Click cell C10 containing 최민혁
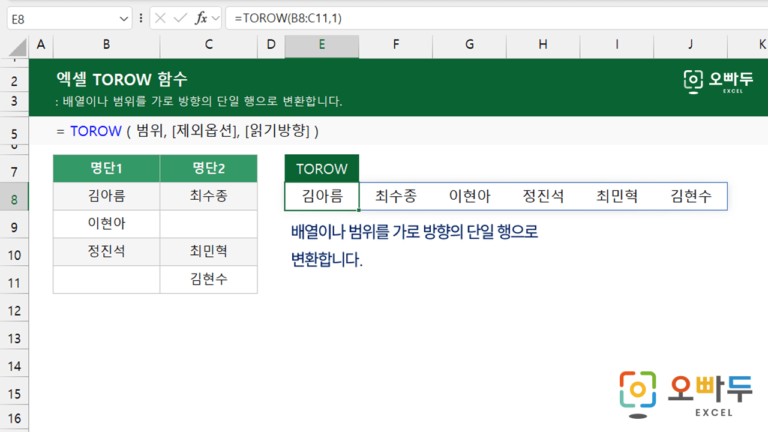768x432 pixels. (x=209, y=252)
